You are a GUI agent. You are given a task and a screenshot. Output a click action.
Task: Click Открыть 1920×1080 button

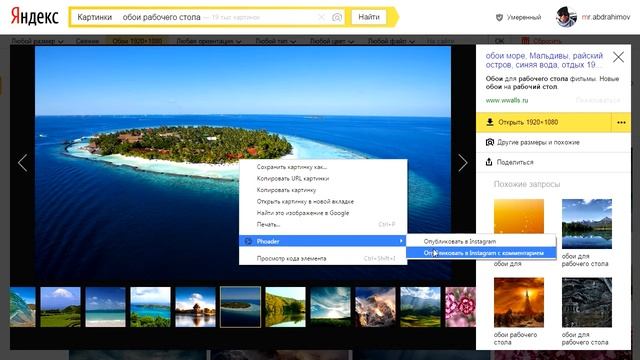pyautogui.click(x=544, y=122)
